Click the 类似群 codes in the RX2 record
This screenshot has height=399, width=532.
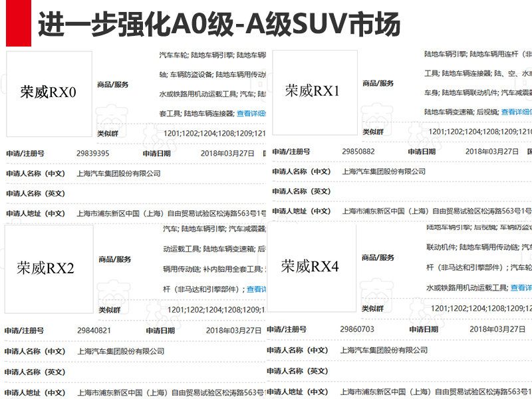217,310
